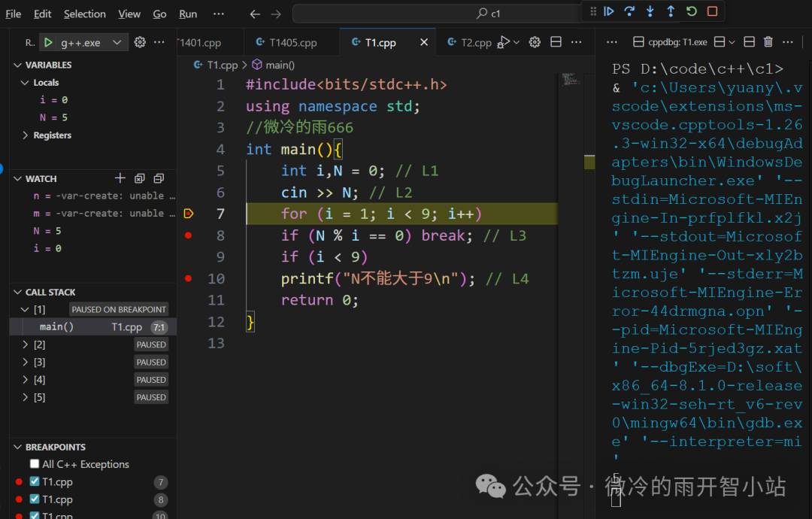
Task: Add a new watch expression
Action: 120,178
